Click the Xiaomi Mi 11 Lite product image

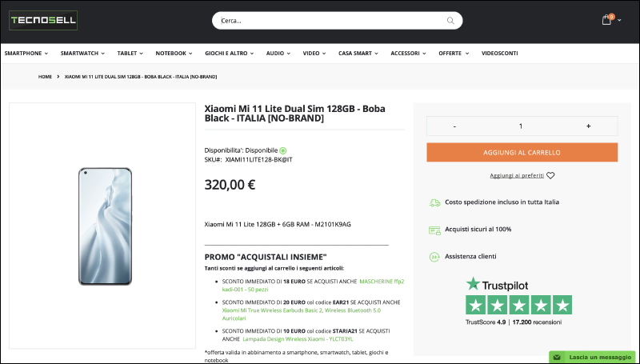[x=105, y=226]
